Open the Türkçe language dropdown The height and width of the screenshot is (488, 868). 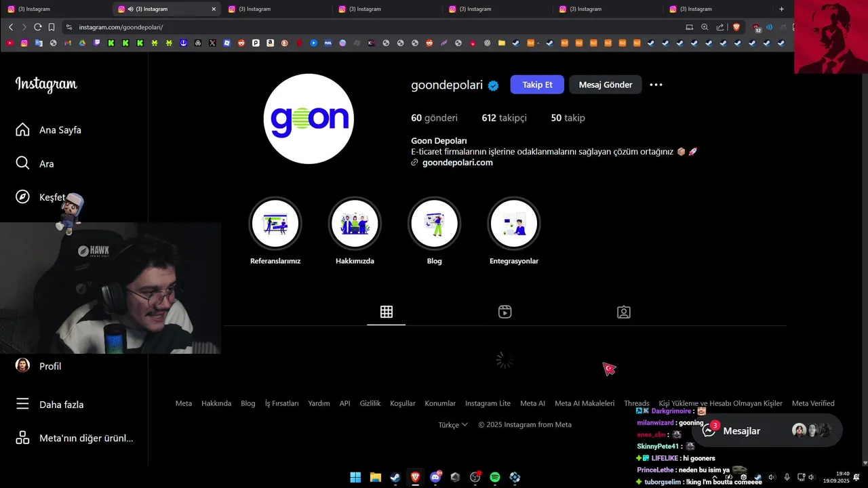pyautogui.click(x=453, y=425)
